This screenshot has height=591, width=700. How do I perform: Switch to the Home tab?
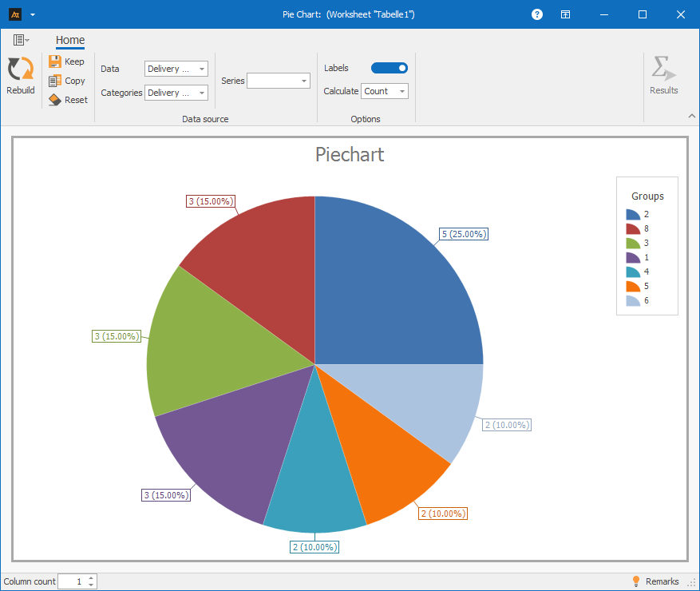(x=70, y=40)
